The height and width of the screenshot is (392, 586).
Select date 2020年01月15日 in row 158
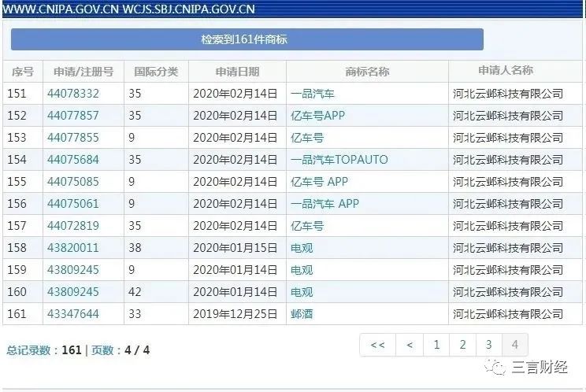235,247
